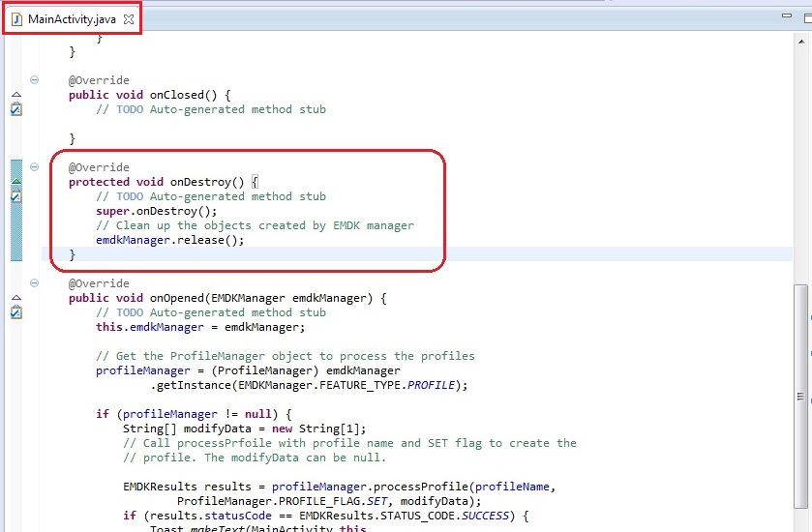The height and width of the screenshot is (532, 812).
Task: Collapse the onClosed method fold
Action: [x=35, y=80]
